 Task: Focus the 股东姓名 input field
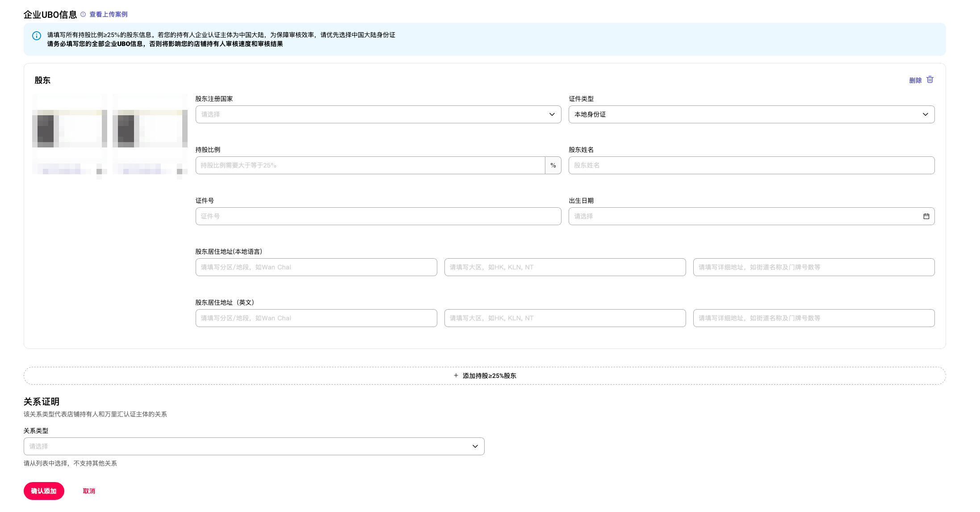751,165
